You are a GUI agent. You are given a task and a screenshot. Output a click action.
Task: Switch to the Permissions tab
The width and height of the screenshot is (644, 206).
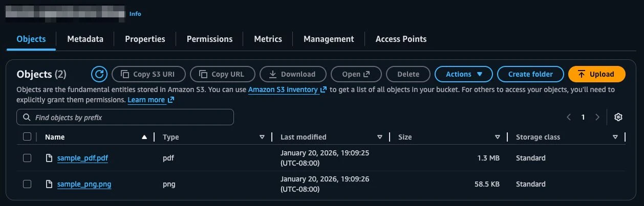pos(209,39)
